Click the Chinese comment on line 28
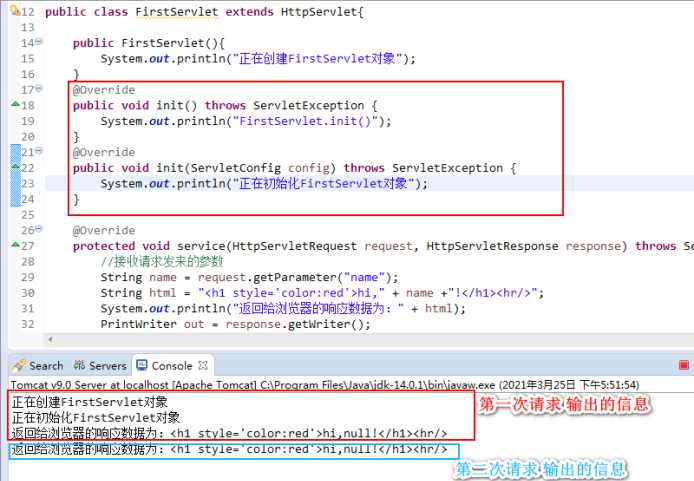694x481 pixels. click(162, 262)
